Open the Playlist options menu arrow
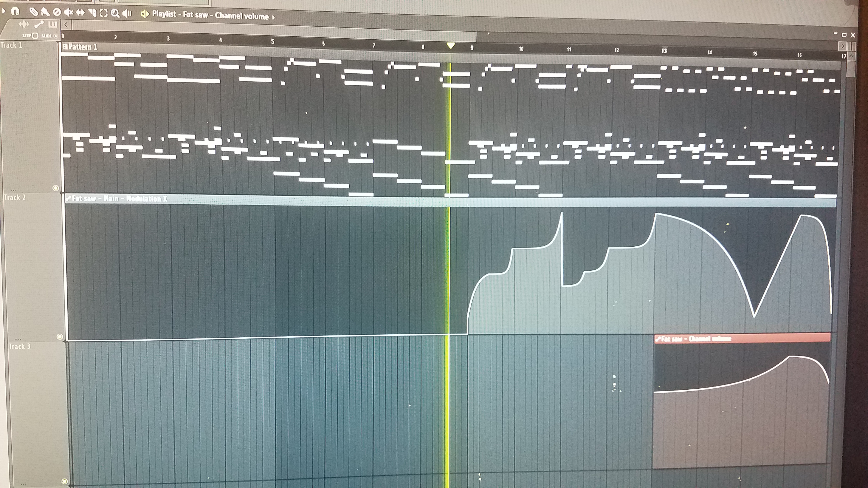The width and height of the screenshot is (868, 488). (x=4, y=11)
